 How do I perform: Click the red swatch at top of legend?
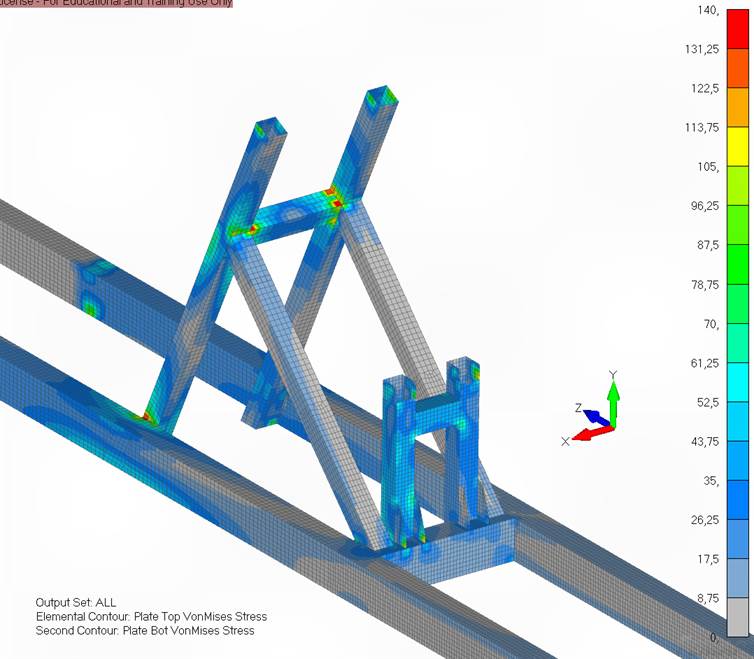[735, 28]
